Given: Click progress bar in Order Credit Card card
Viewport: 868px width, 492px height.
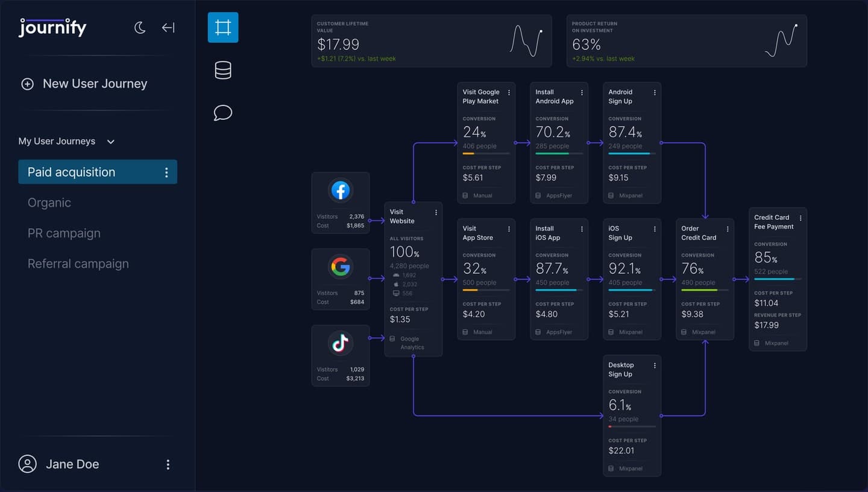Looking at the screenshot, I should click(x=705, y=290).
